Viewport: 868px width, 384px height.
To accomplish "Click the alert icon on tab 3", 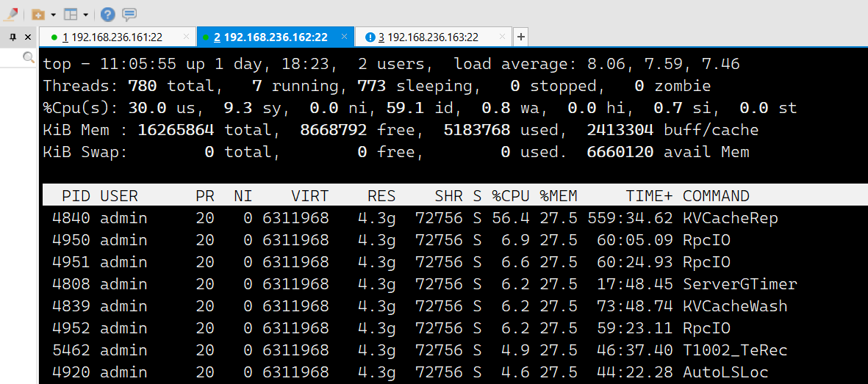I will click(371, 37).
